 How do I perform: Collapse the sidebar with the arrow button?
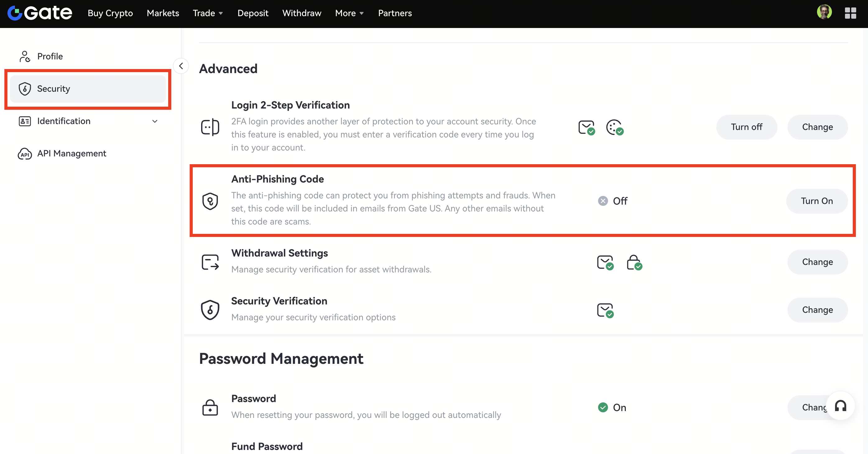[x=181, y=66]
